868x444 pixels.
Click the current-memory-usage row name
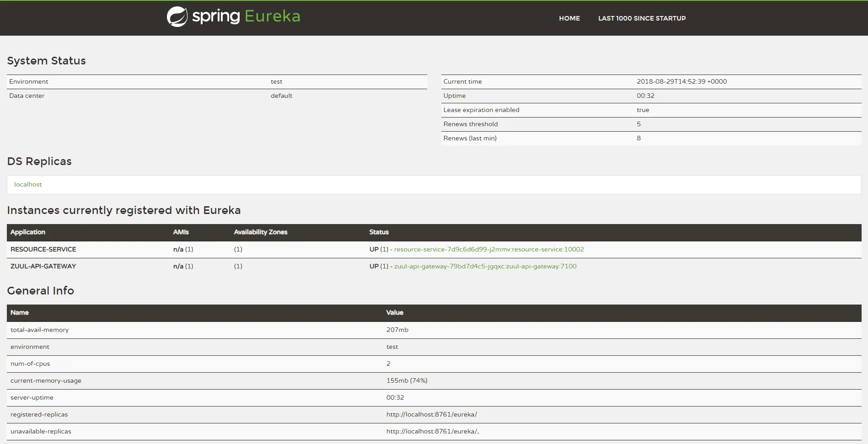click(46, 380)
